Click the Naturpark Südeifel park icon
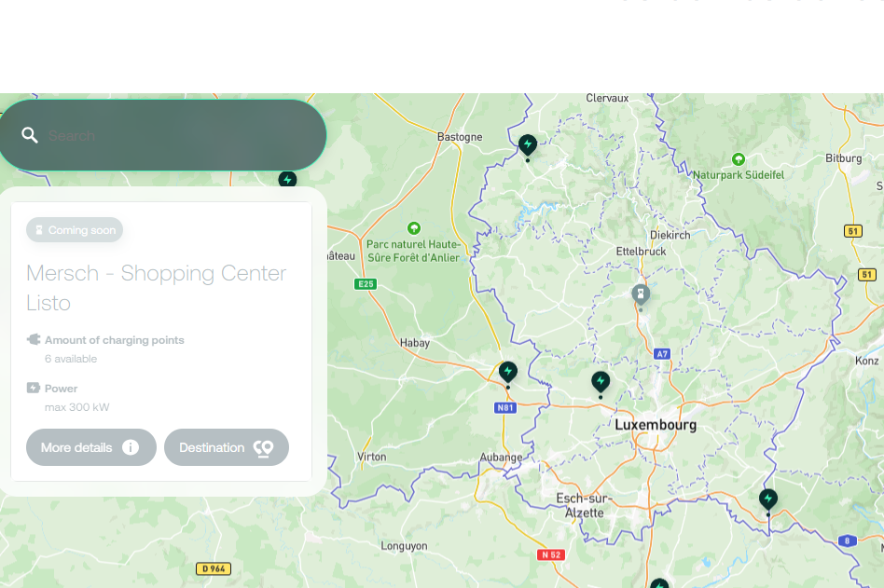This screenshot has width=884, height=588. [738, 159]
